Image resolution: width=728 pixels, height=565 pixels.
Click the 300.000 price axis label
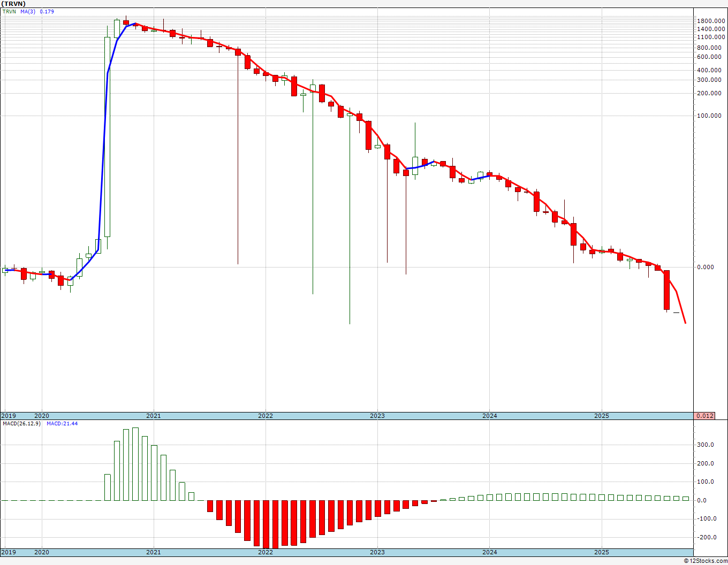[708, 80]
